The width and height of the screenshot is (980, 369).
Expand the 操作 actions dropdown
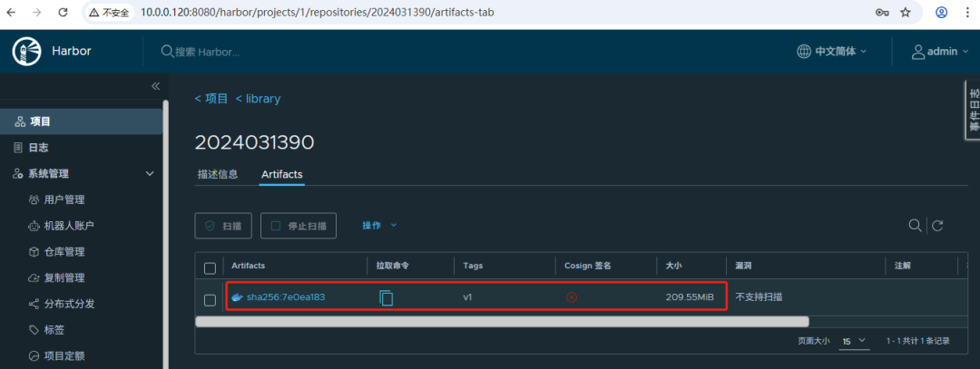[379, 226]
